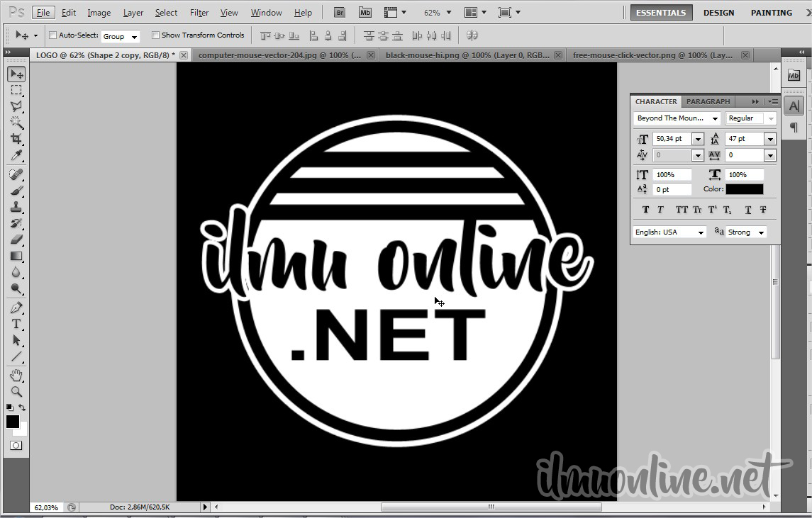Click the font size input field

pos(671,139)
